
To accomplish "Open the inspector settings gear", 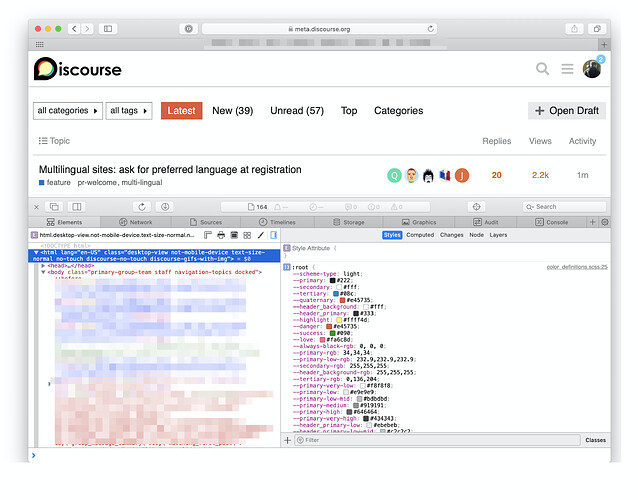I will click(605, 222).
